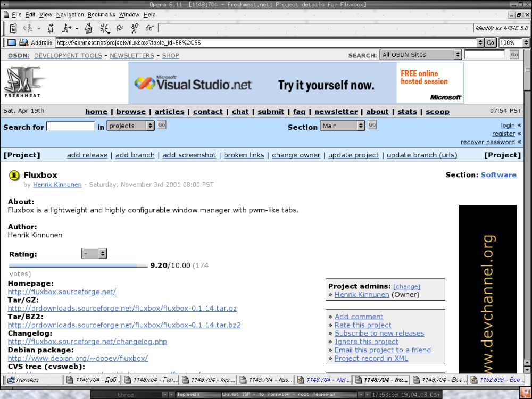
Task: Open the projects search scope dropdown
Action: pos(131,126)
